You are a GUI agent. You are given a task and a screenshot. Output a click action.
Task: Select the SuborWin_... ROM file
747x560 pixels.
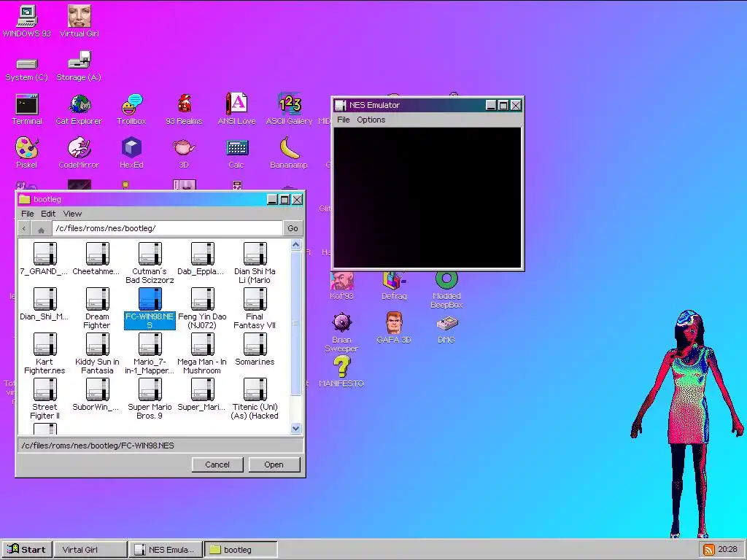[x=97, y=394]
